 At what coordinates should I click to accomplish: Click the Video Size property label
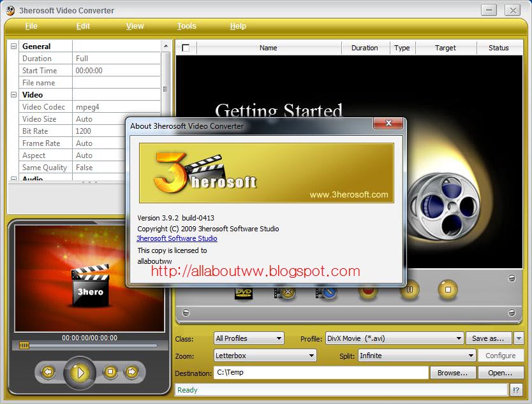pyautogui.click(x=40, y=119)
